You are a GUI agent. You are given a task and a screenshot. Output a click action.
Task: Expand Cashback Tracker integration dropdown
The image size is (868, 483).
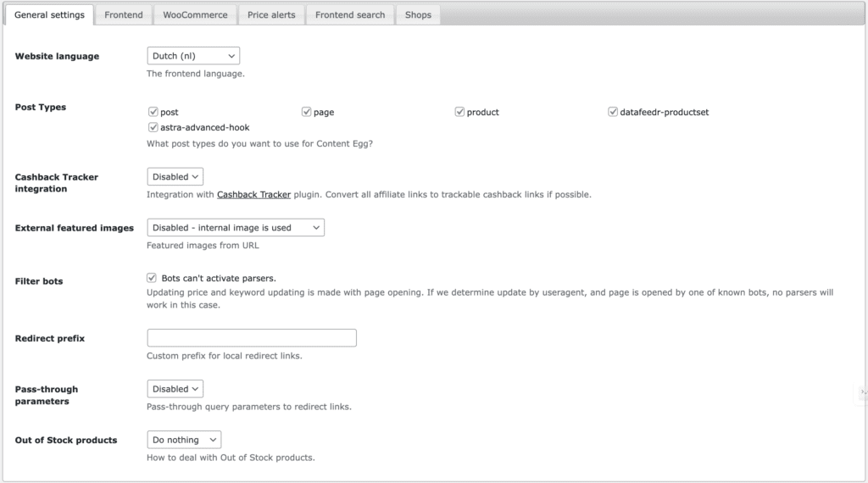tap(175, 176)
